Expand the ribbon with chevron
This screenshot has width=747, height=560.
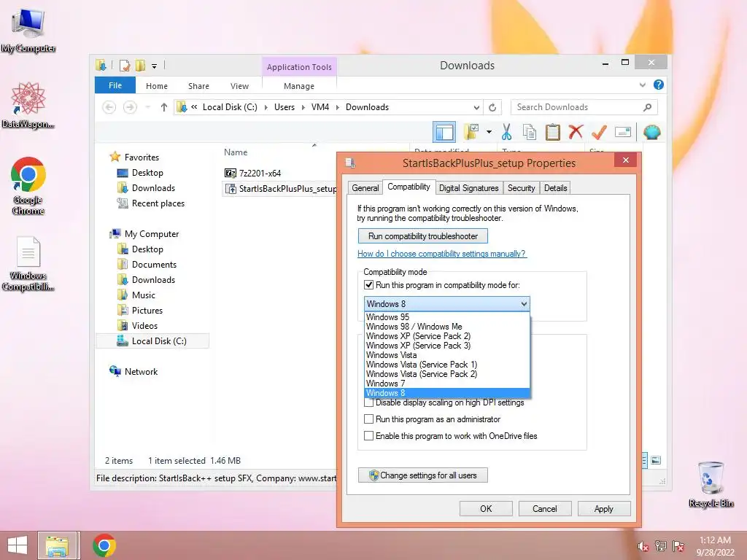click(x=642, y=85)
